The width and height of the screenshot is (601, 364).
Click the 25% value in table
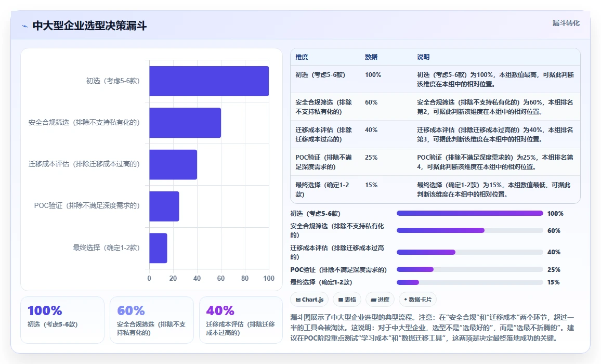tap(371, 158)
